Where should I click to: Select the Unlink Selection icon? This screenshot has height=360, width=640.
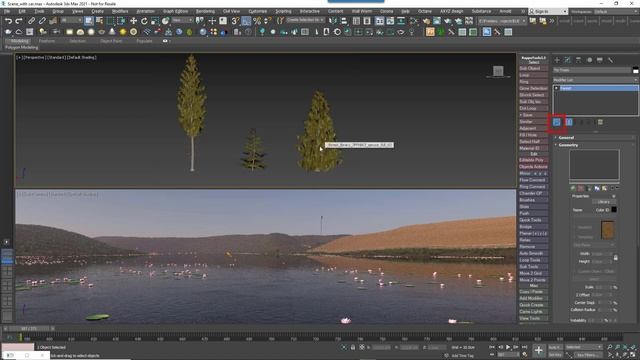[42, 21]
